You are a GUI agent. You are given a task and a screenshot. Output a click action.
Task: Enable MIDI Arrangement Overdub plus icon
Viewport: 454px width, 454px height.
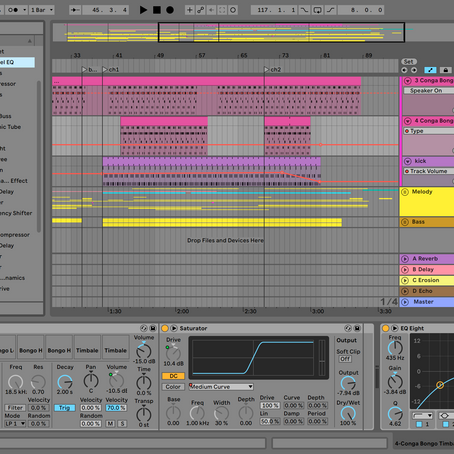pyautogui.click(x=189, y=10)
